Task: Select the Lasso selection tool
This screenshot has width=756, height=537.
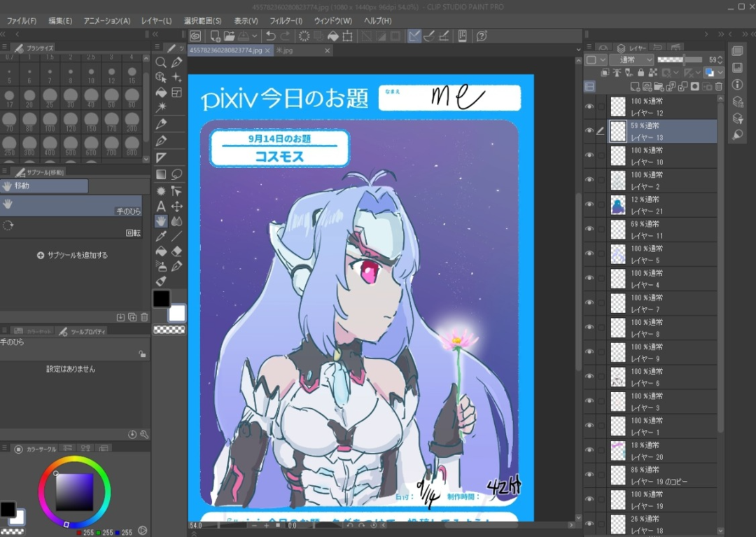Action: click(176, 174)
